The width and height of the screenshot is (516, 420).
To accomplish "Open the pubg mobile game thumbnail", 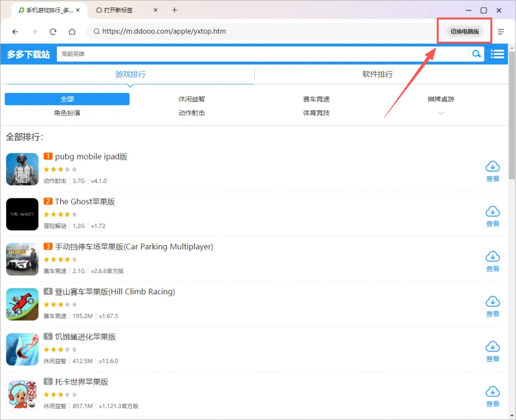I will pos(22,169).
